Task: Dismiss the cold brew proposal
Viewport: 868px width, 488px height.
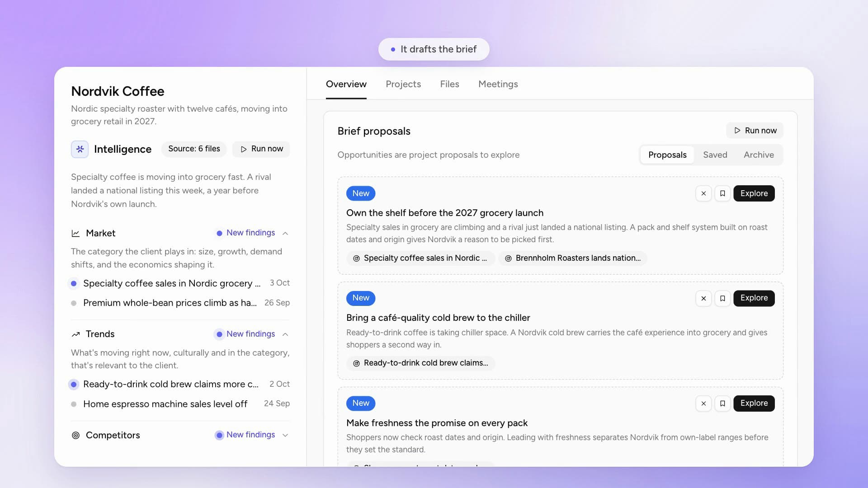Action: [703, 298]
